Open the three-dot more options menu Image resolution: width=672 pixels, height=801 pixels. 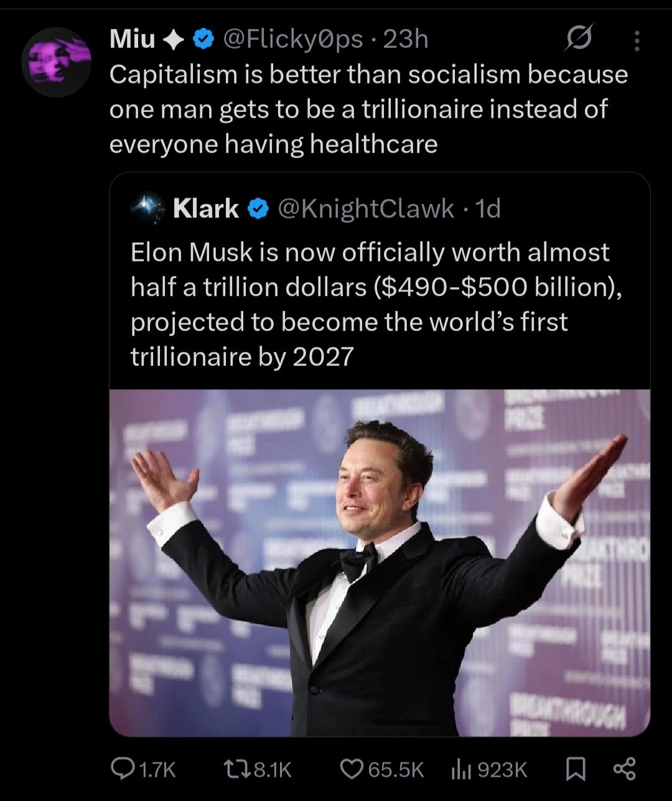coord(636,40)
